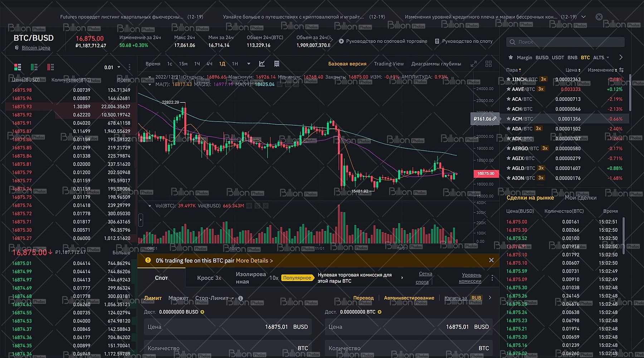Show sell-orders-only order book view
The image size is (644, 358).
pos(50,67)
